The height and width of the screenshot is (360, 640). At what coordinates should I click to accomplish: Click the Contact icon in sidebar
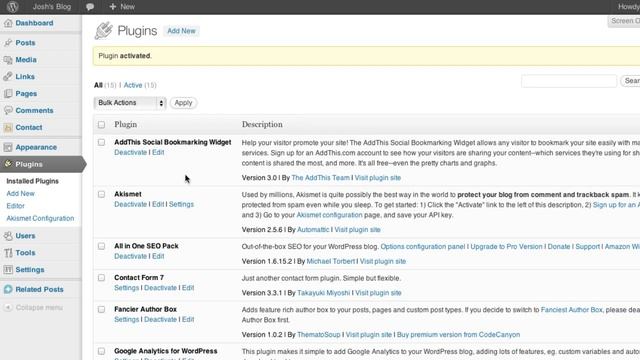click(x=8, y=127)
